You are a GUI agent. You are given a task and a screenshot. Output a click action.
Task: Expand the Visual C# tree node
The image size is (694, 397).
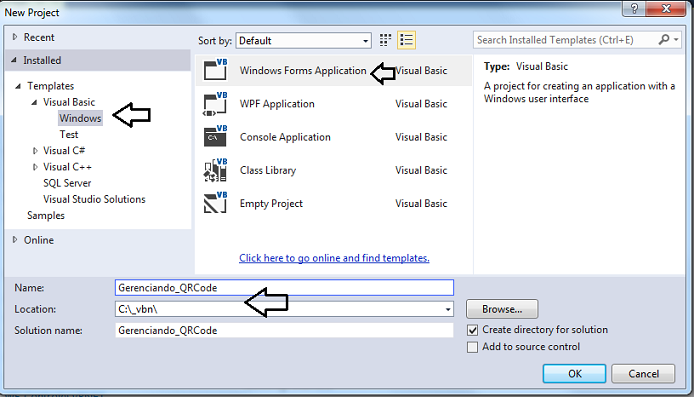[35, 151]
